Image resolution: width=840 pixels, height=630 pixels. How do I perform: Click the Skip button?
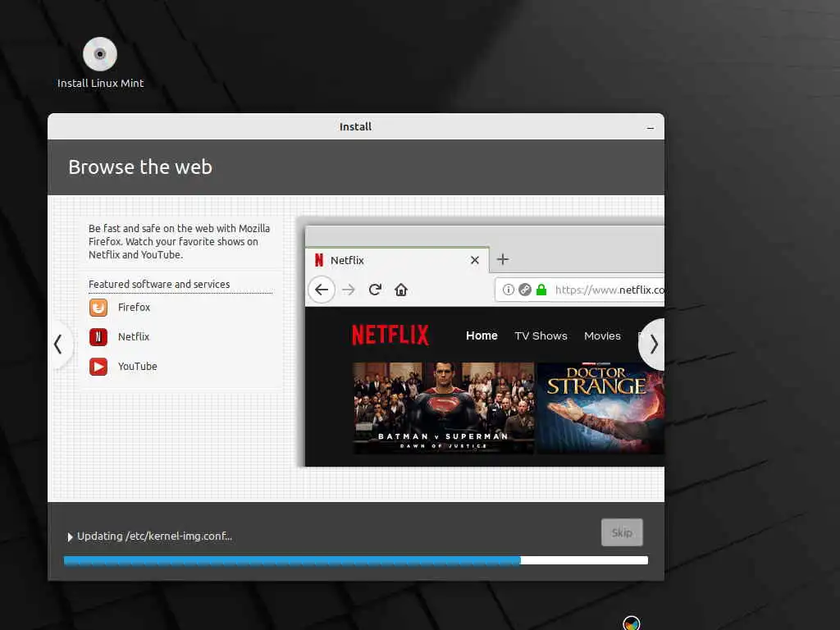click(622, 532)
